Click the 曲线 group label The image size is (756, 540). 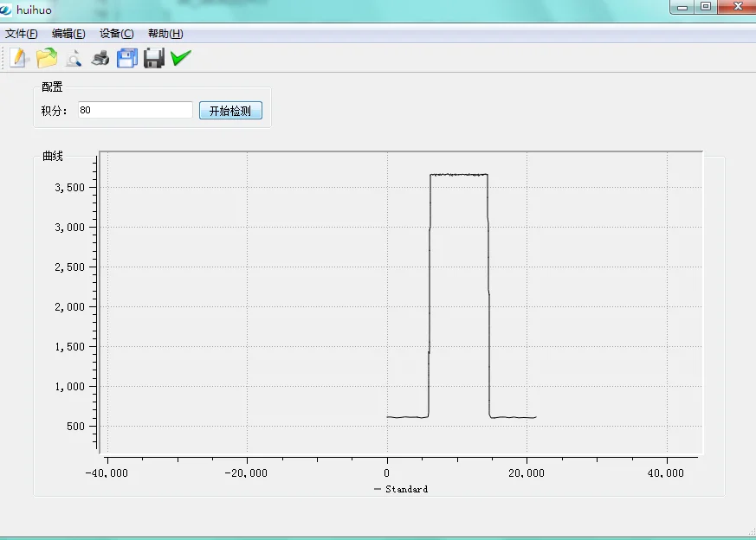click(53, 156)
